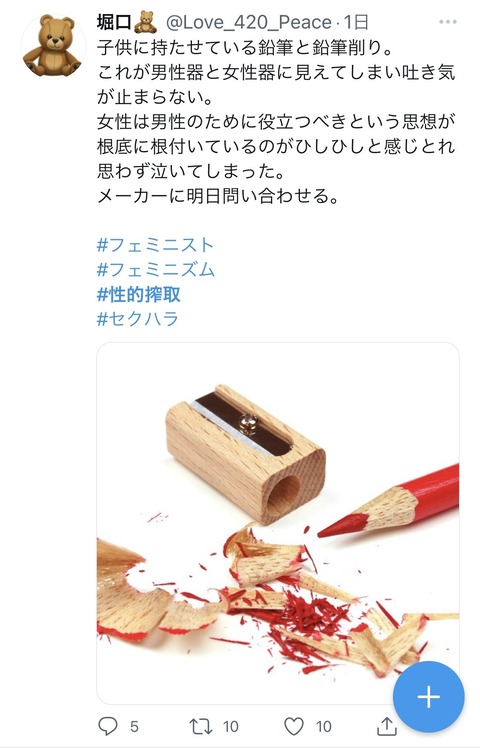The height and width of the screenshot is (748, 480).
Task: Open the #フェミニズム hashtag
Action: [156, 270]
